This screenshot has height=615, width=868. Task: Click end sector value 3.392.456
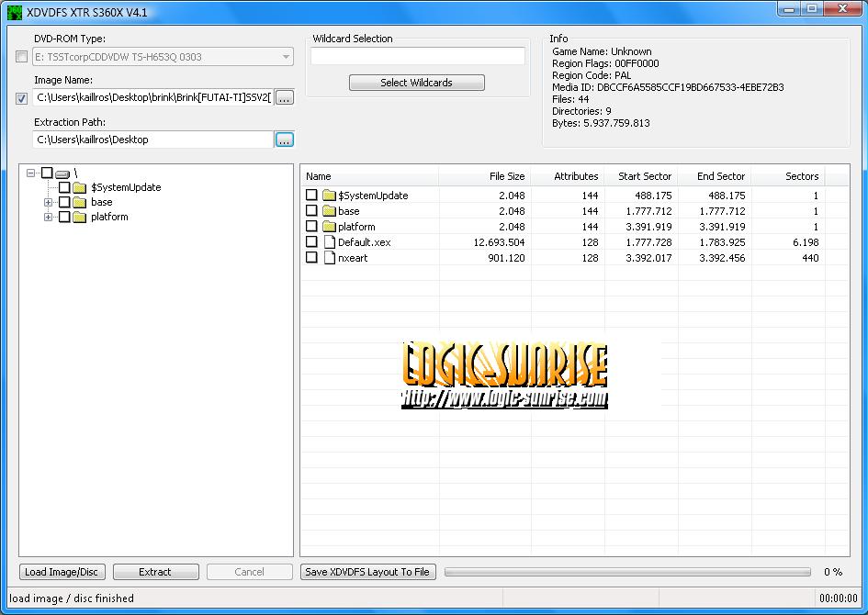pyautogui.click(x=722, y=258)
